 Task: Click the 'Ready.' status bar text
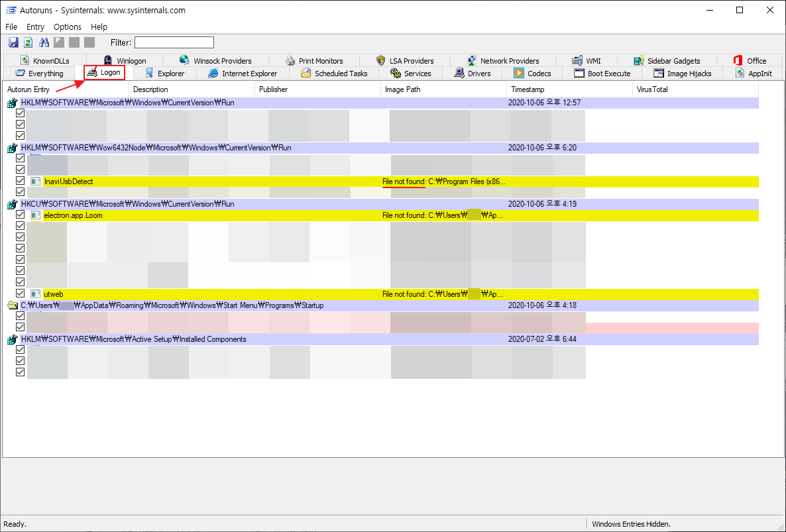[15, 524]
